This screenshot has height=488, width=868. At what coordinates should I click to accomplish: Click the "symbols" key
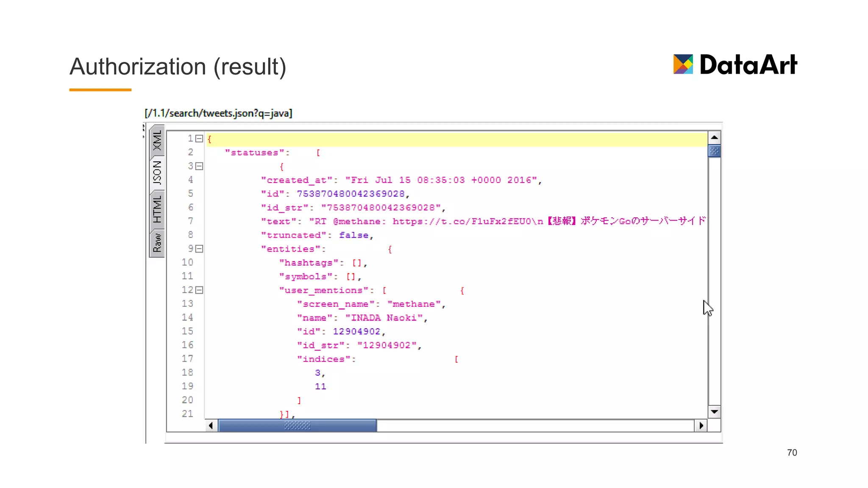pyautogui.click(x=306, y=277)
